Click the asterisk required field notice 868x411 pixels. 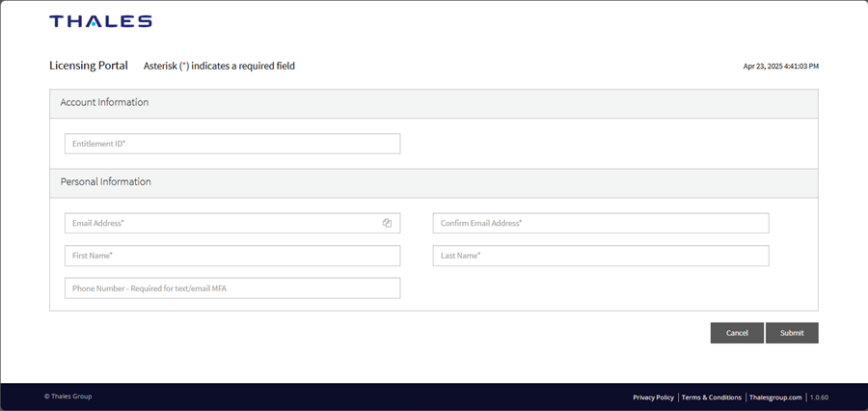(219, 67)
